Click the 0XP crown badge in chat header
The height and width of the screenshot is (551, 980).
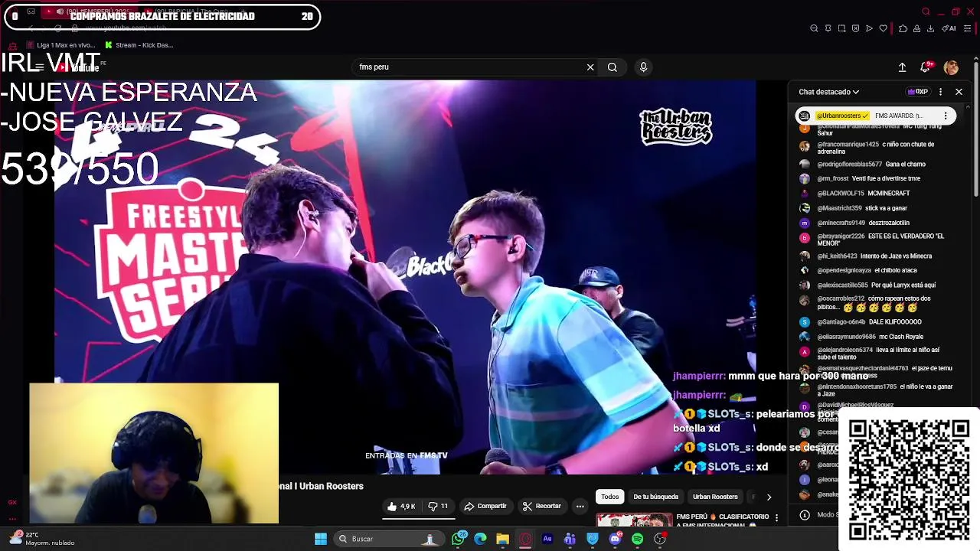(917, 92)
